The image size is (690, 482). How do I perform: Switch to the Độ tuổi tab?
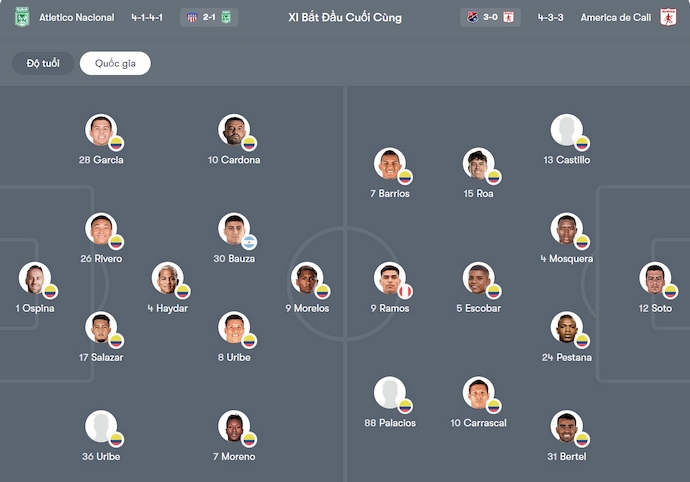click(43, 64)
